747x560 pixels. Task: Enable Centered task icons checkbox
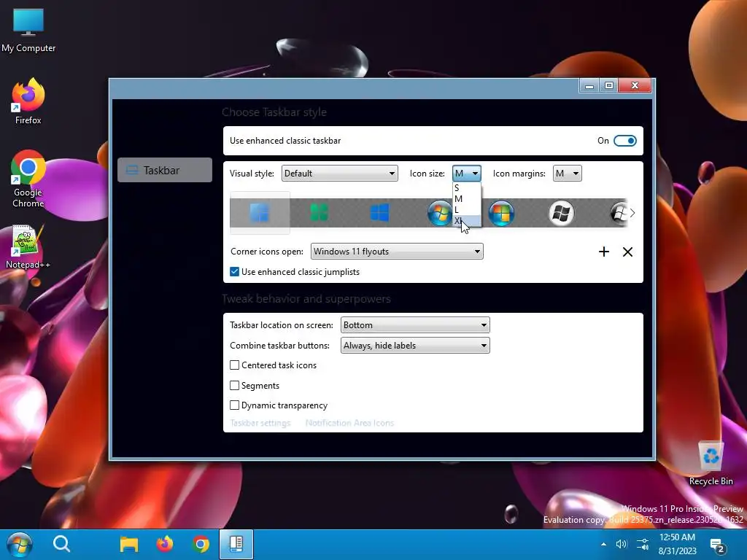pos(234,365)
